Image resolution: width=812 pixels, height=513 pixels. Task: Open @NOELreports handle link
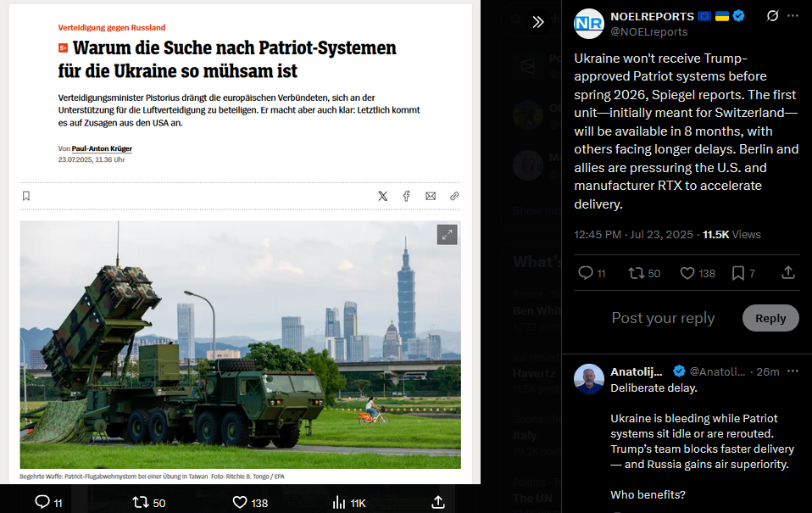pos(649,31)
